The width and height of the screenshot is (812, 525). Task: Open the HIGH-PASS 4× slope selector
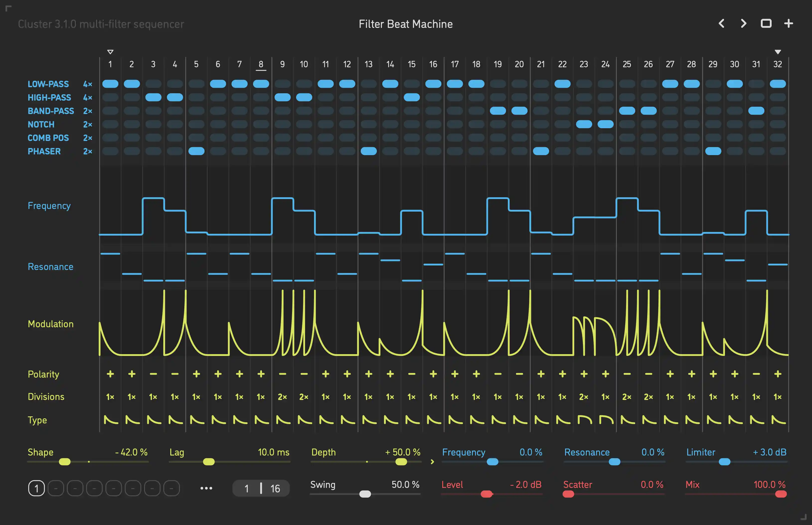click(x=88, y=97)
